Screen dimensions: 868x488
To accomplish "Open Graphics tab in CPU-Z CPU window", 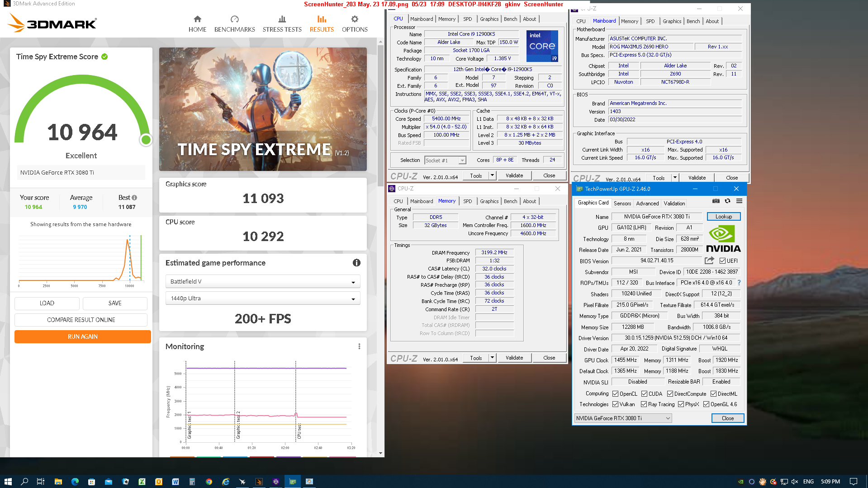I will click(x=489, y=19).
